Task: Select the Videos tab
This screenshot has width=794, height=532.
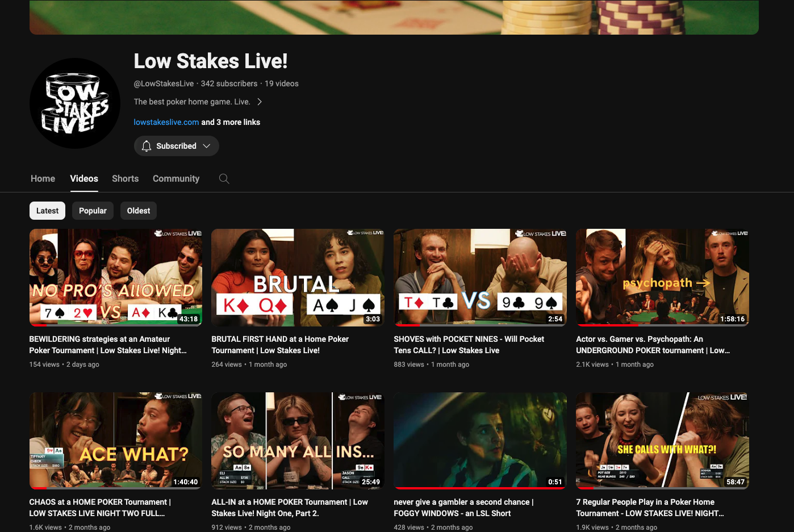Action: click(84, 178)
